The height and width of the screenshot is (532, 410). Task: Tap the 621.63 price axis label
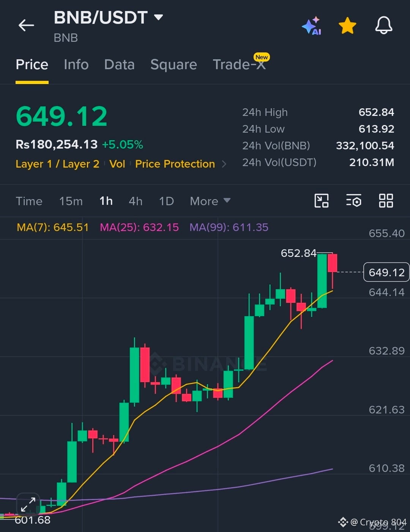click(x=387, y=410)
